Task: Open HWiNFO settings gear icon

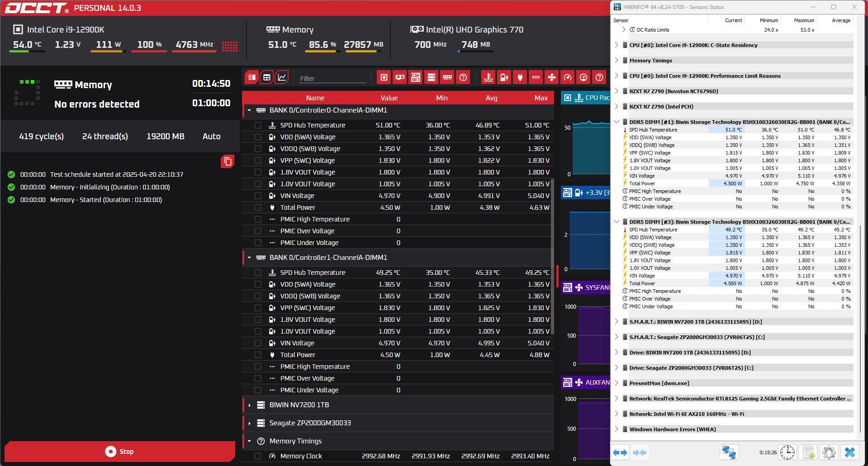Action: (829, 452)
